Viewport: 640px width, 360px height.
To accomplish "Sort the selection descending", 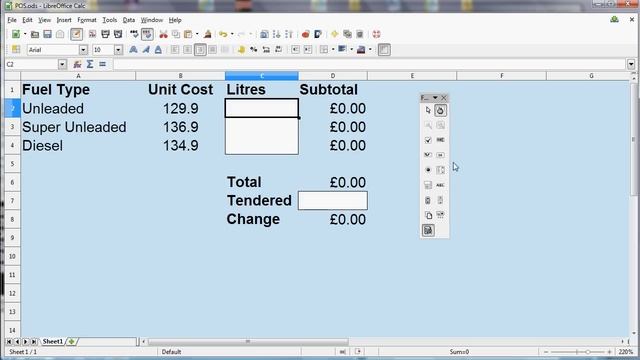I will click(x=289, y=34).
